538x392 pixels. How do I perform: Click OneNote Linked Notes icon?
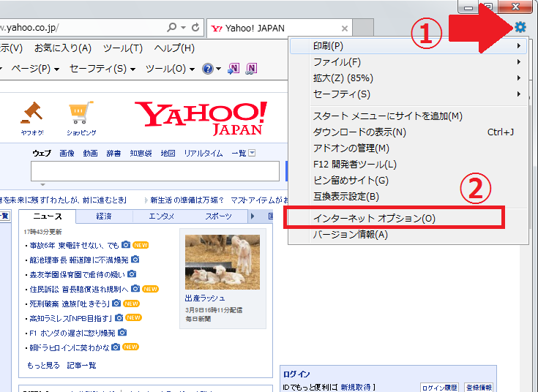252,69
